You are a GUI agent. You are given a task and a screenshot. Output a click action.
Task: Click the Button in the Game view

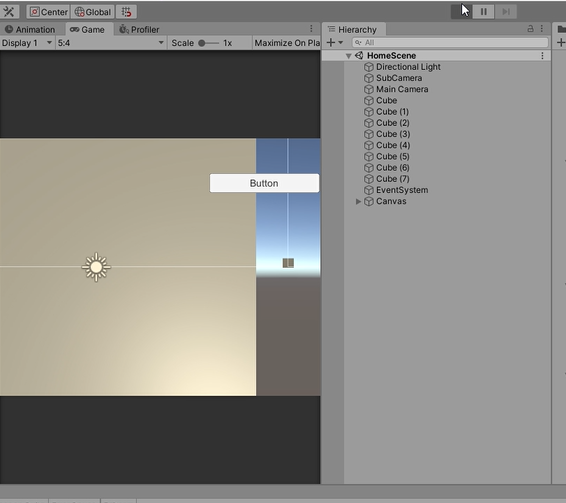click(264, 183)
